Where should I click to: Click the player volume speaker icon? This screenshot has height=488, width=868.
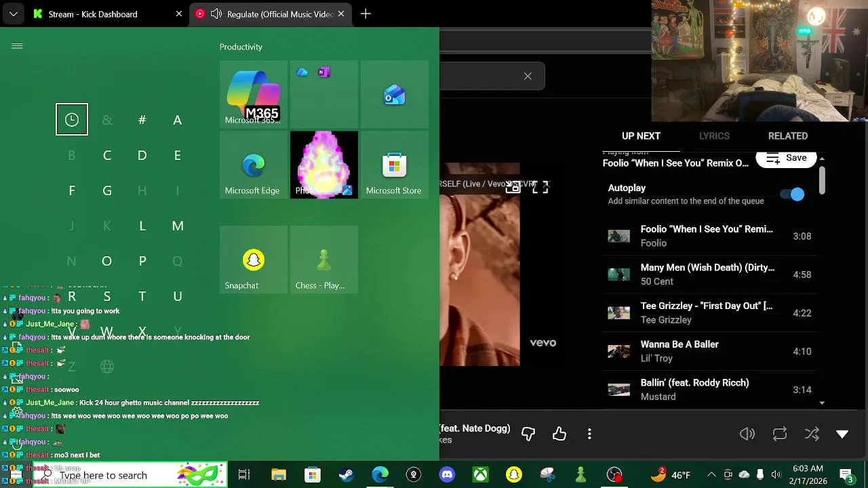(747, 434)
